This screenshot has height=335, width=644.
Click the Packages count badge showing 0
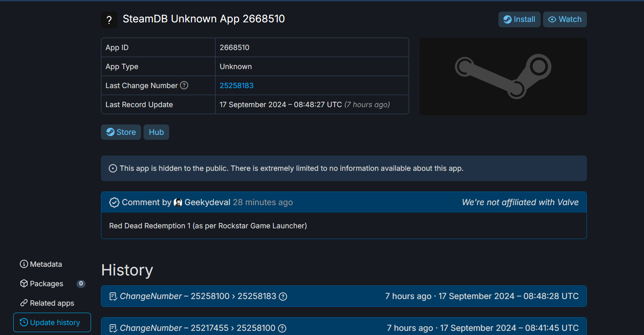(x=81, y=284)
